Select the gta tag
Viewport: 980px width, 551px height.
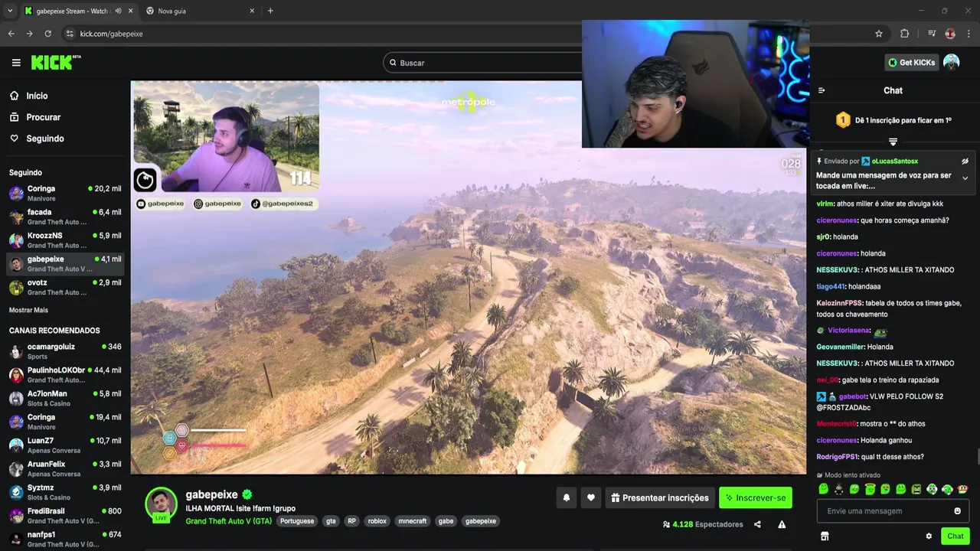click(x=331, y=521)
